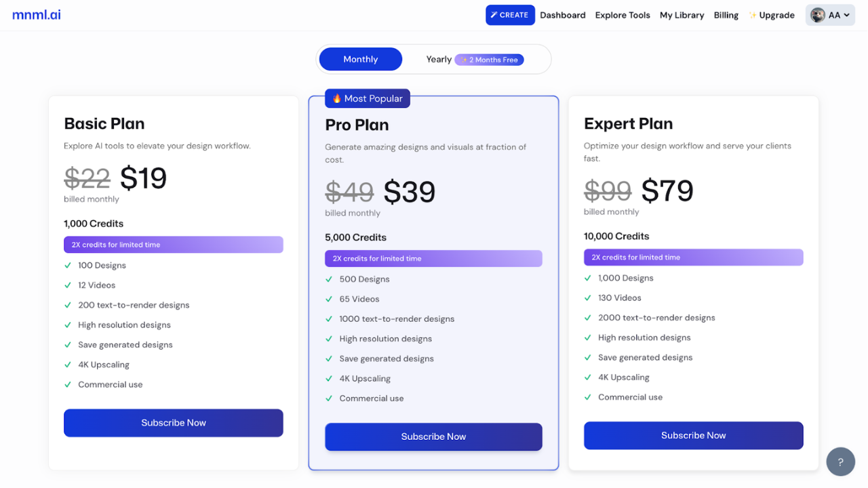
Task: Click the fire Most Popular badge
Action: click(x=368, y=98)
